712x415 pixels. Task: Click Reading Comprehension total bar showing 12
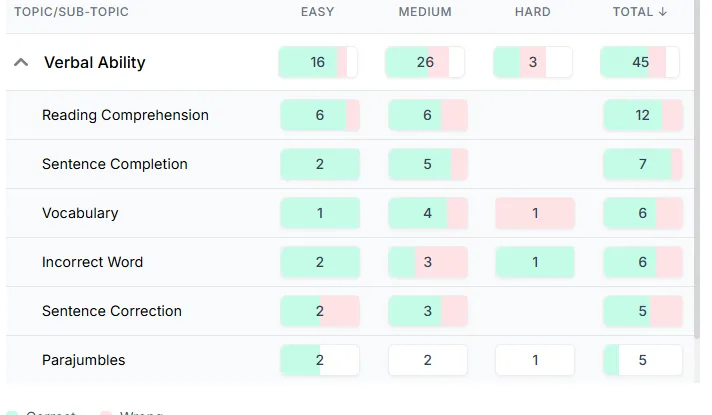[x=643, y=115]
